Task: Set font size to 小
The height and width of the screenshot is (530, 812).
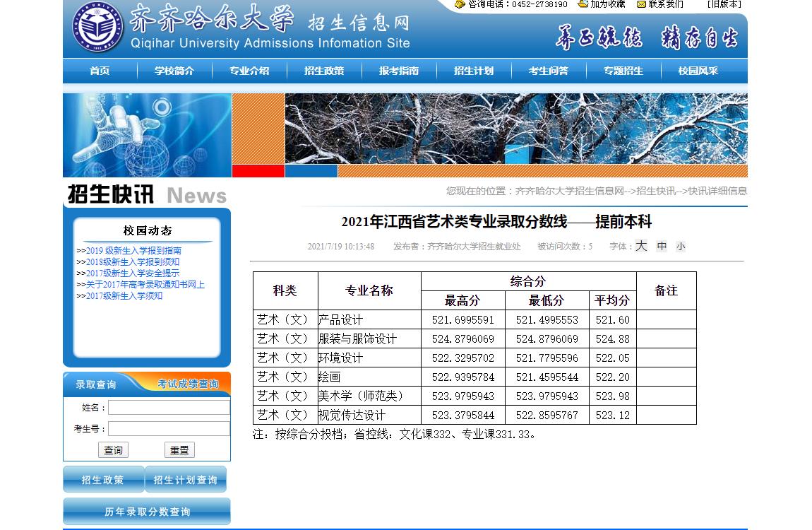Action: (x=681, y=247)
